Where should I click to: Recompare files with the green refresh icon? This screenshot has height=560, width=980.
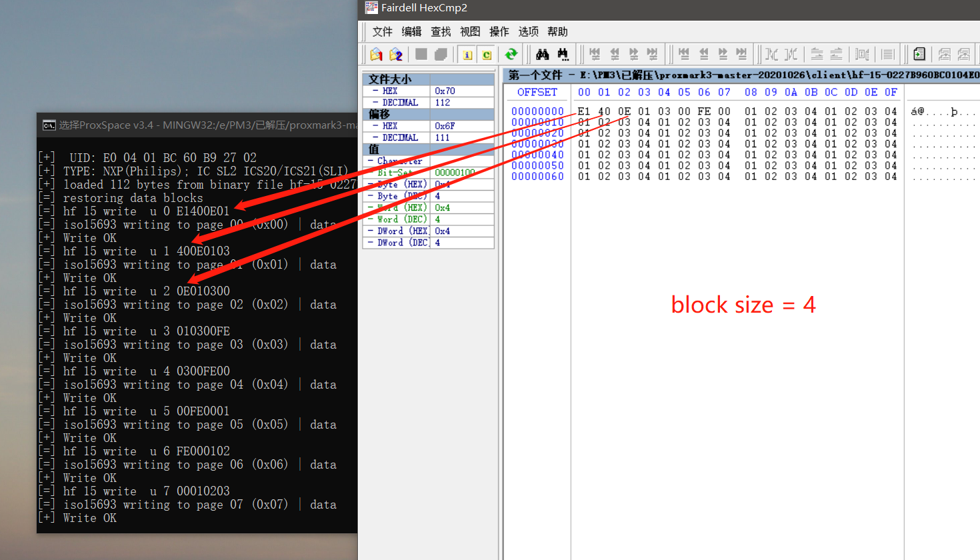click(511, 54)
